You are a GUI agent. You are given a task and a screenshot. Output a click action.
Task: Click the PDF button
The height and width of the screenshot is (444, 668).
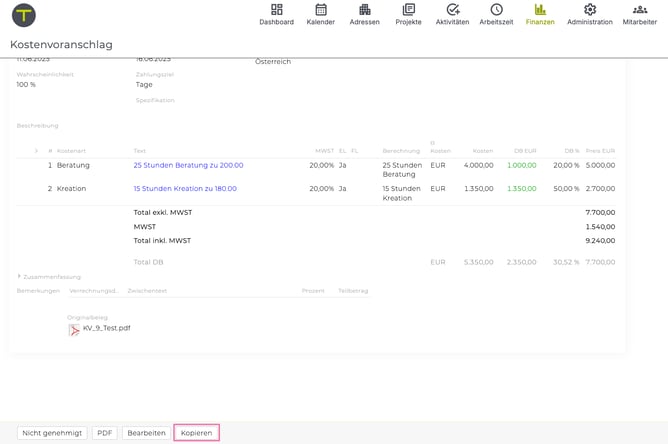(104, 433)
